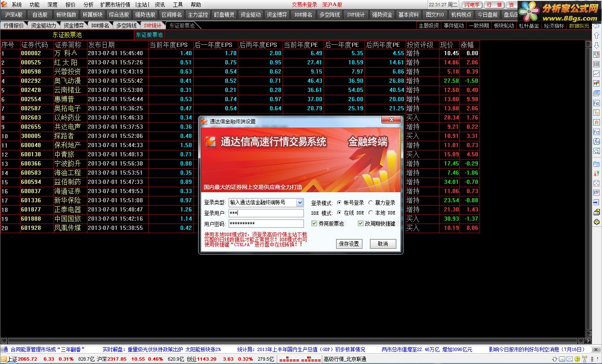The image size is (602, 364).
Task: Click the Fiz icon in right sidebar
Action: (x=597, y=132)
